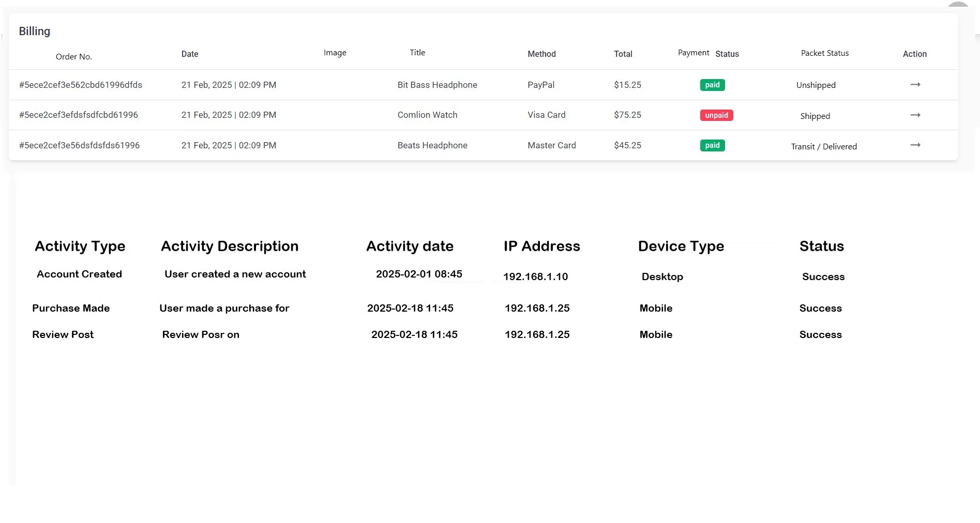Select the Account Created activity row
Viewport: 980px width, 523px height.
point(79,274)
